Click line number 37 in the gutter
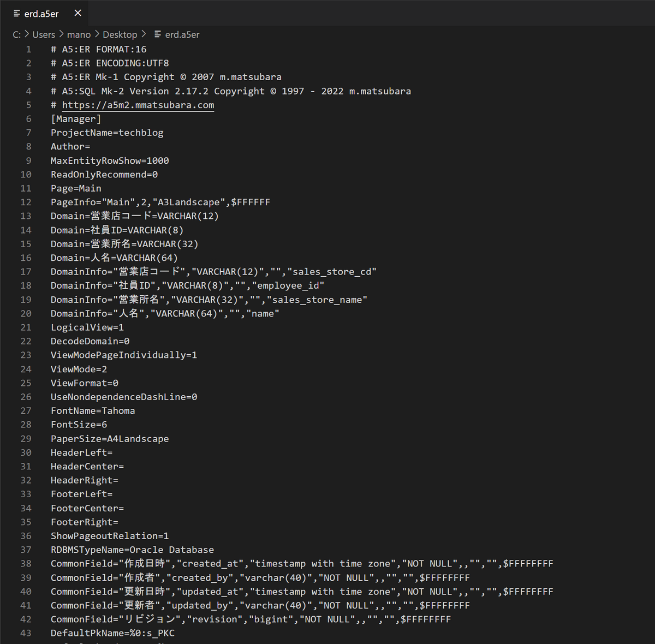This screenshot has height=644, width=655. pos(26,550)
